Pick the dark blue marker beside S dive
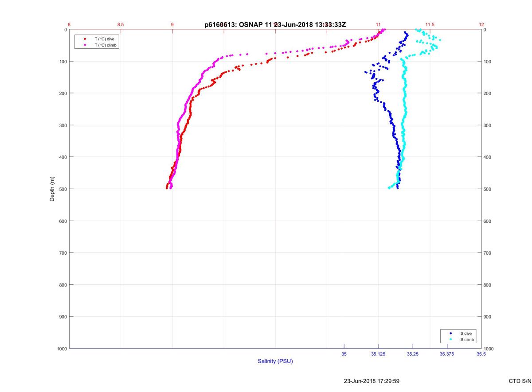532x392 pixels. coord(451,333)
